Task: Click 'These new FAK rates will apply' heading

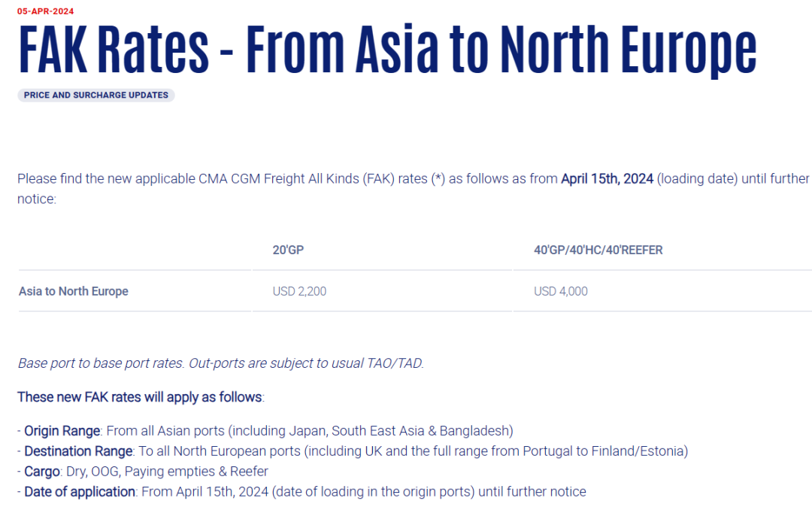Action: point(140,397)
